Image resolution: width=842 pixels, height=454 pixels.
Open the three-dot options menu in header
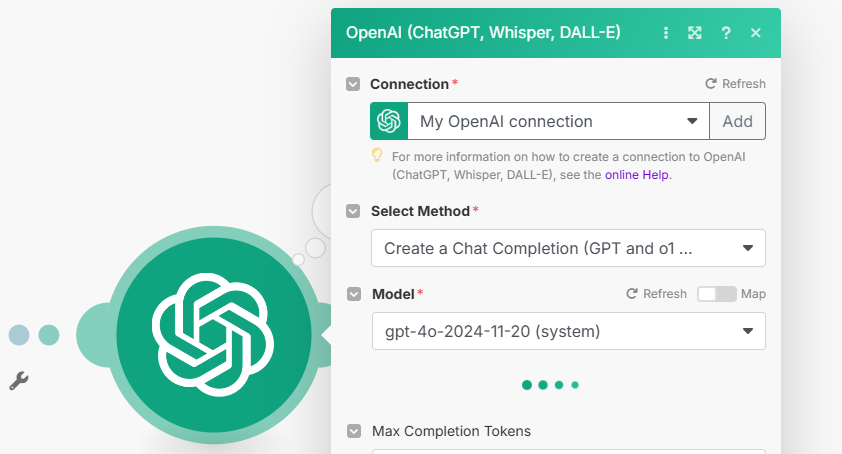(x=666, y=33)
